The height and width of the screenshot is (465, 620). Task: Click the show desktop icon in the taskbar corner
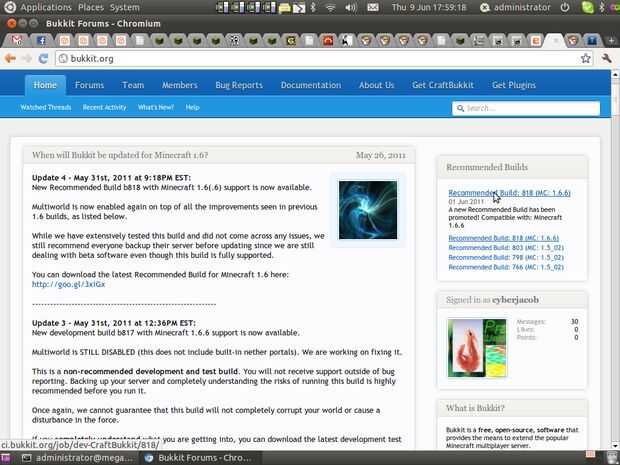point(6,458)
